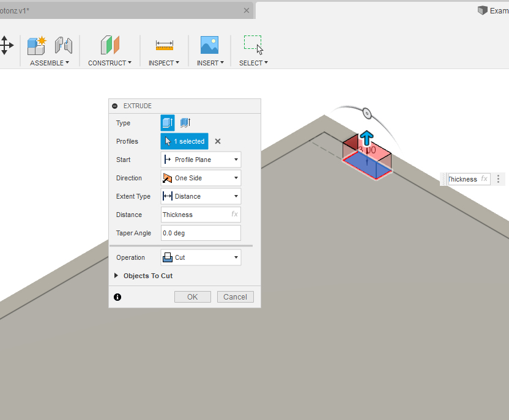This screenshot has height=420, width=509.
Task: Open the Start 'Profile Plane' dropdown
Action: click(x=201, y=160)
